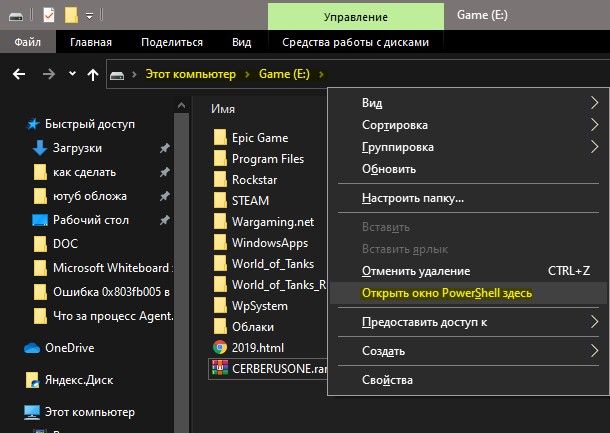Screen dimensions: 610x433
Task: Switch to the Вид ribbon tab
Action: pyautogui.click(x=242, y=42)
